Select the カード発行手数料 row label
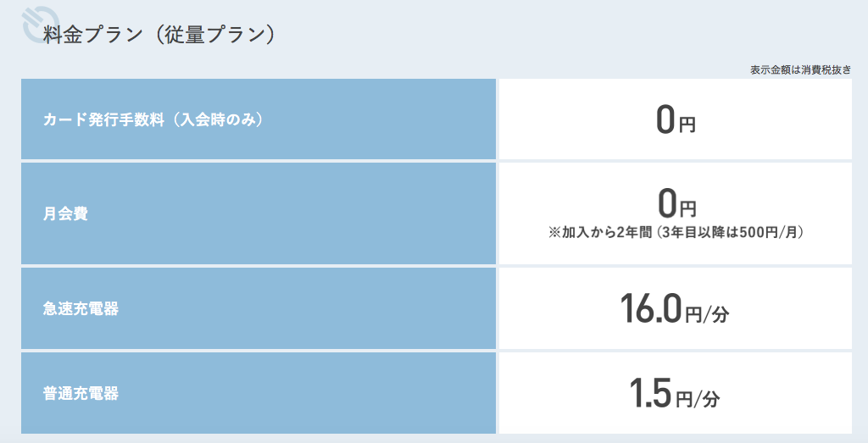Screen dimensions: 868x443 pos(153,119)
